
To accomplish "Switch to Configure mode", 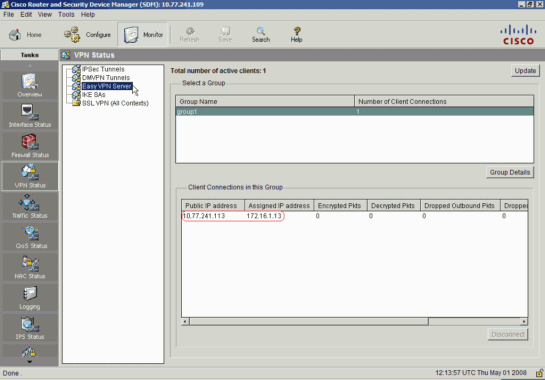I will pos(87,35).
